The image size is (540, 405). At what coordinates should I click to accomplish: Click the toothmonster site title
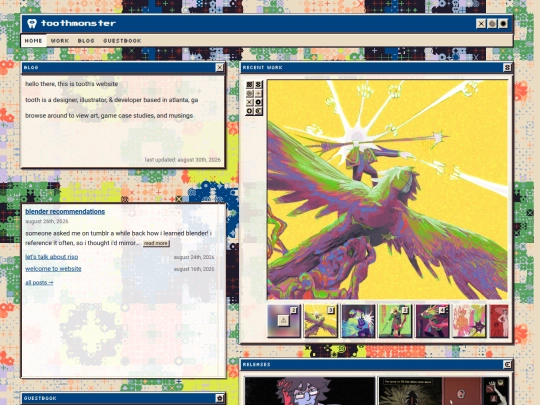click(x=78, y=23)
